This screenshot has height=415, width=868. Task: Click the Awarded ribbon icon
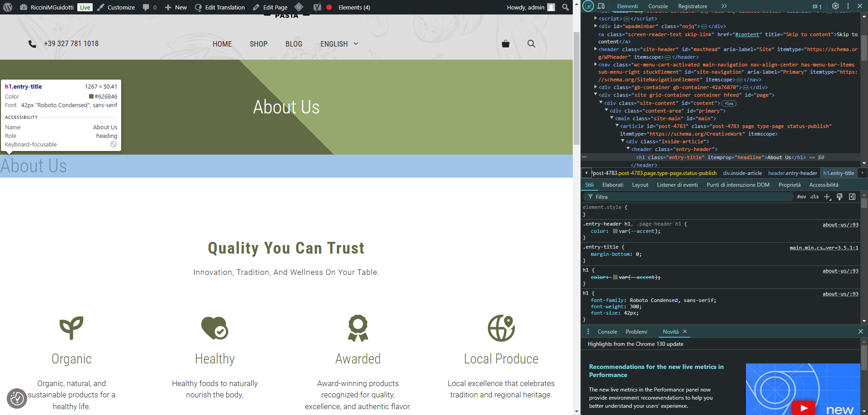(x=358, y=328)
